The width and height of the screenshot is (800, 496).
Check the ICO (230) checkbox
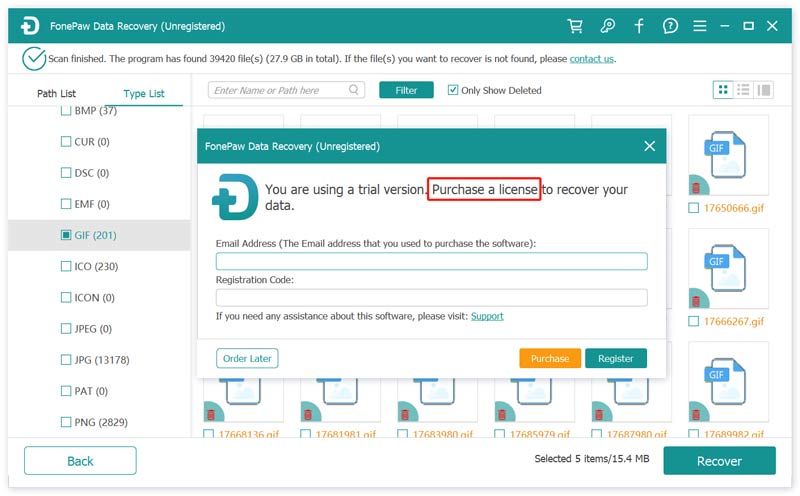tap(66, 266)
